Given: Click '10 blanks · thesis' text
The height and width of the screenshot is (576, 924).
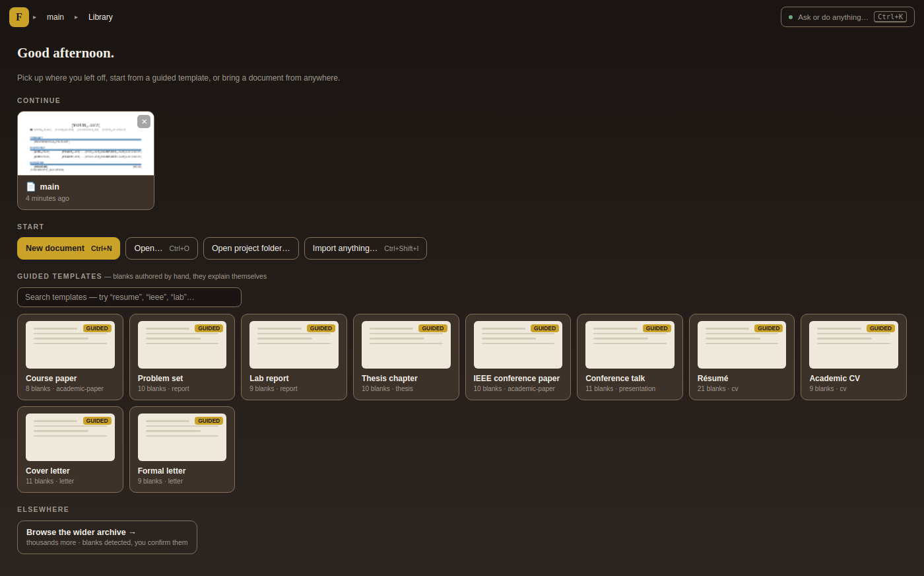Looking at the screenshot, I should coord(387,388).
